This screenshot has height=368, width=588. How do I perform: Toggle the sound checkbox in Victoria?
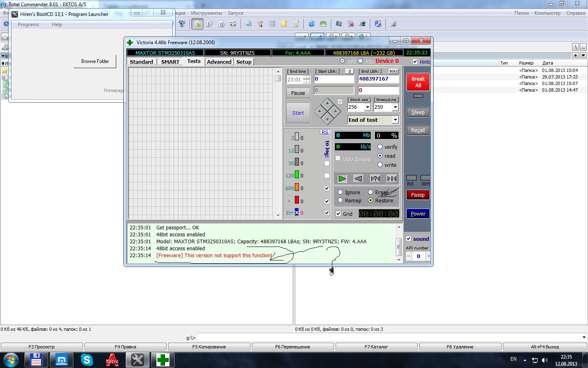click(408, 239)
